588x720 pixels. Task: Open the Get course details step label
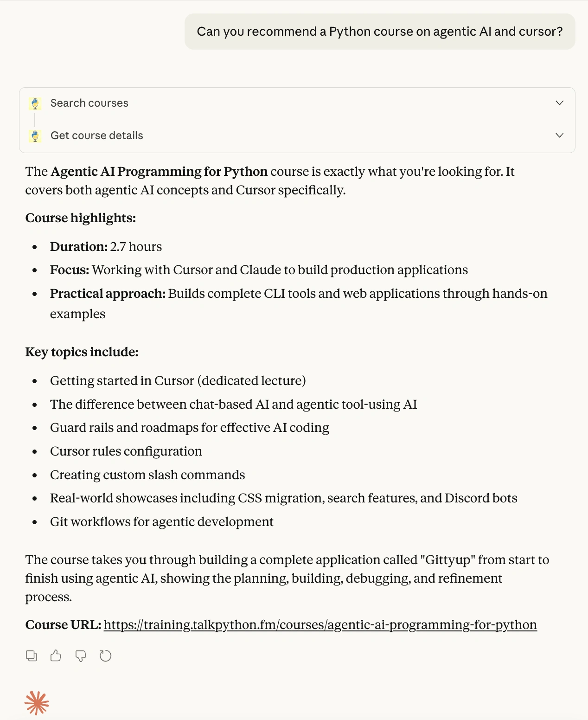point(97,135)
